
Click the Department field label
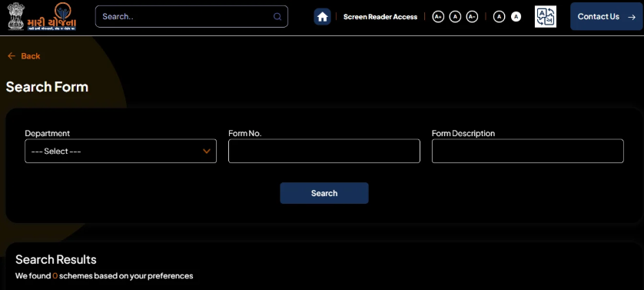tap(47, 133)
